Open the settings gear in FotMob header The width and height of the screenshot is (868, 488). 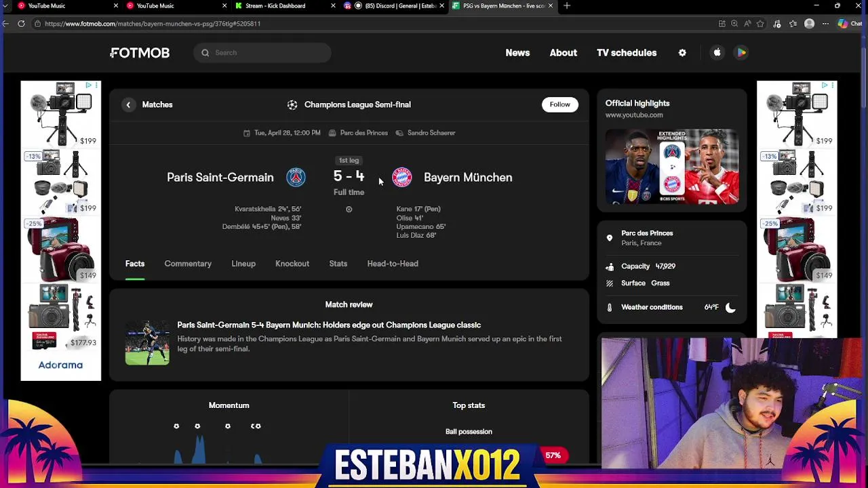(x=682, y=53)
